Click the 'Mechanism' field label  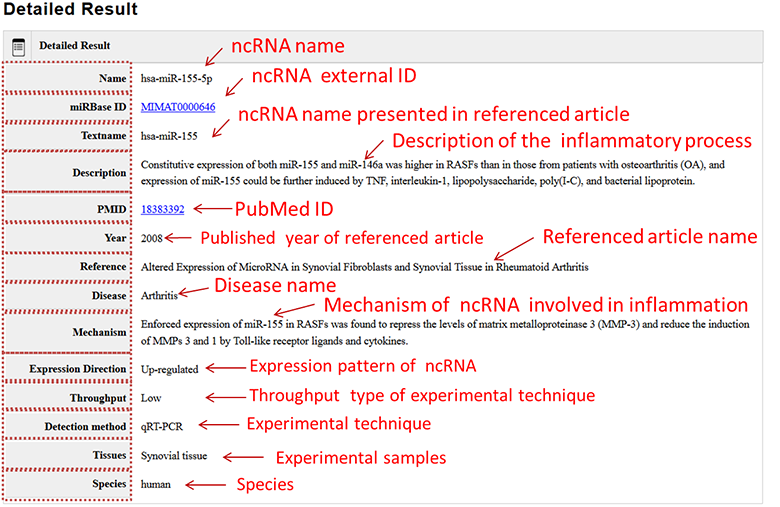99,332
